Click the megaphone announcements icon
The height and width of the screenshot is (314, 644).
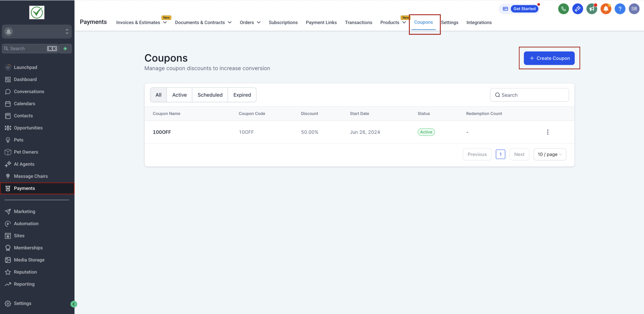tap(592, 9)
